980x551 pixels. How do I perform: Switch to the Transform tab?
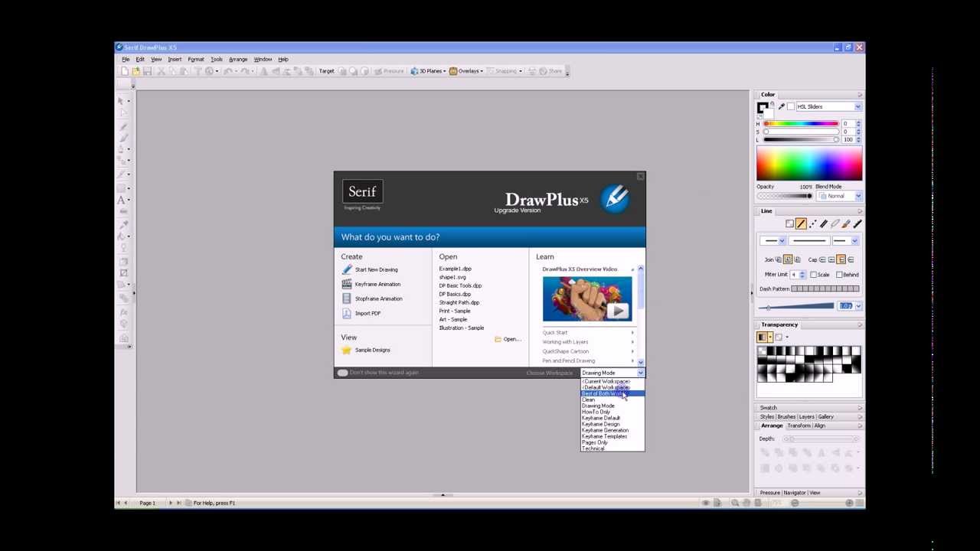(799, 425)
